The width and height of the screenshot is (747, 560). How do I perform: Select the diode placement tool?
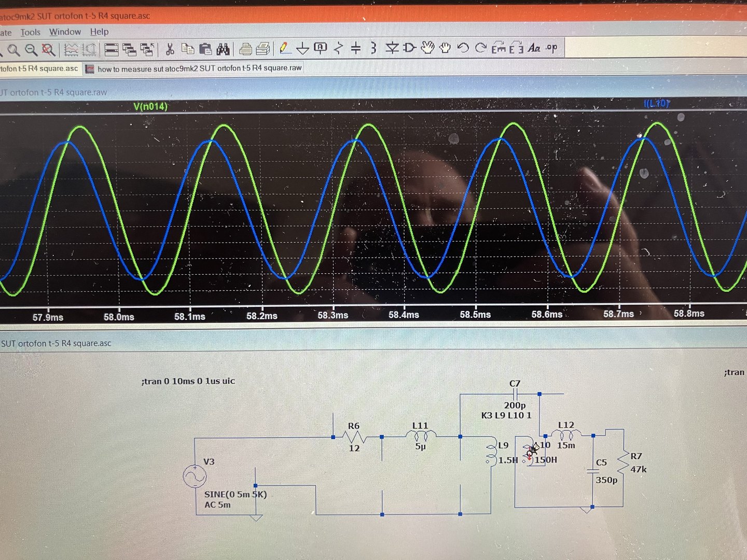click(392, 48)
